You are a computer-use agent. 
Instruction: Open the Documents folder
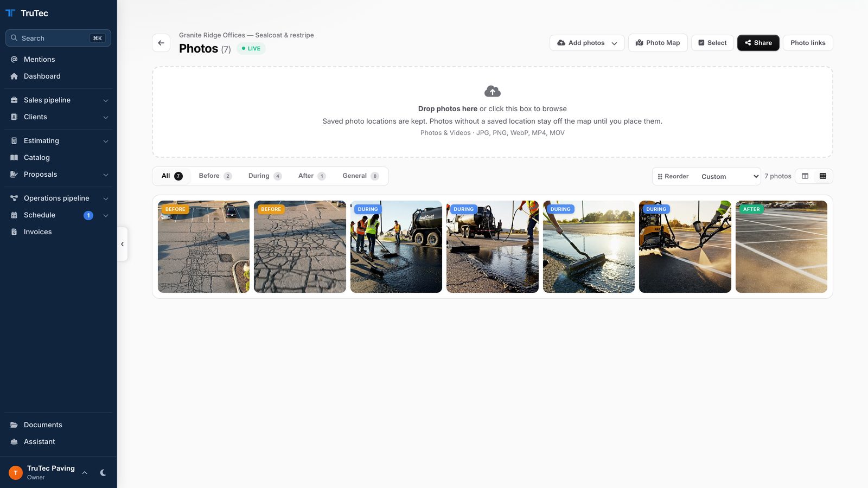click(59, 425)
